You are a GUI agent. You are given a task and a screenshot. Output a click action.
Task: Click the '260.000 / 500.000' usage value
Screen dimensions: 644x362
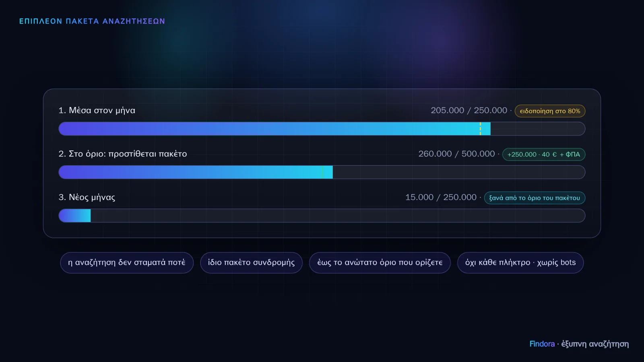click(456, 154)
